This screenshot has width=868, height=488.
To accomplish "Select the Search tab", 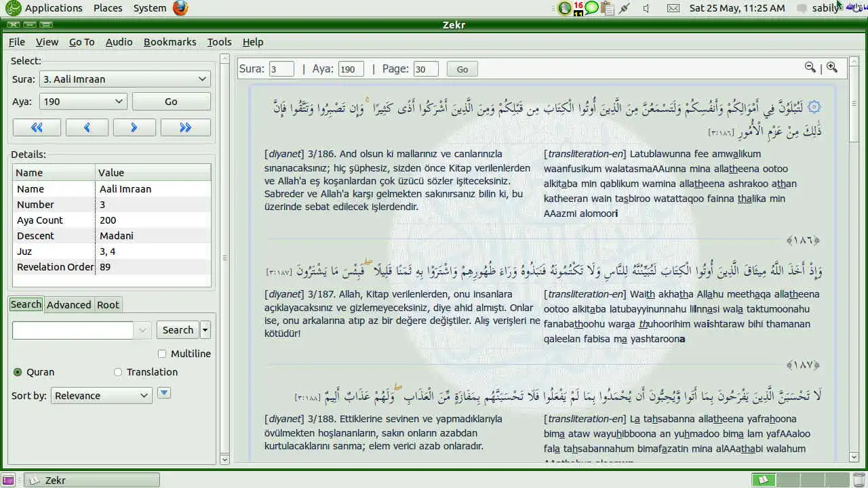I will [26, 304].
